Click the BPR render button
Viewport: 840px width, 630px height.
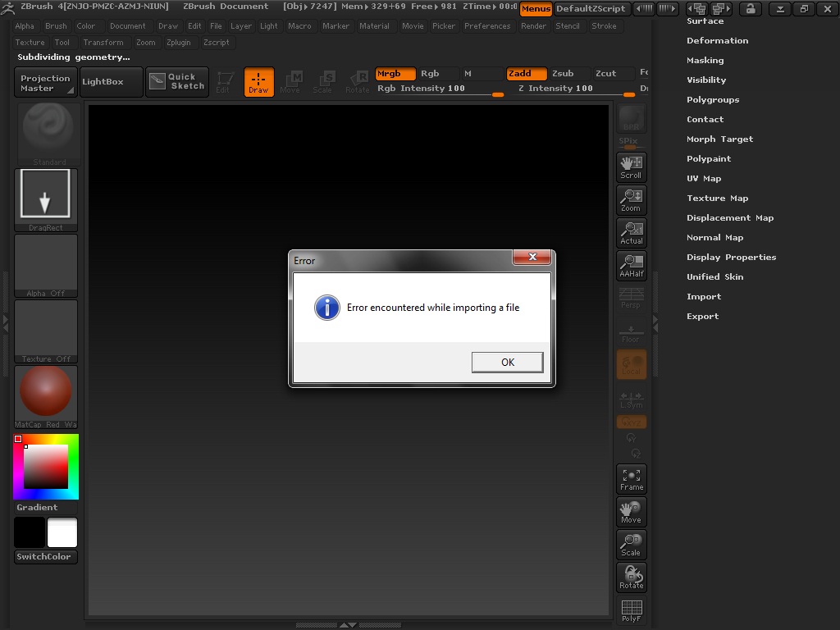click(x=632, y=119)
